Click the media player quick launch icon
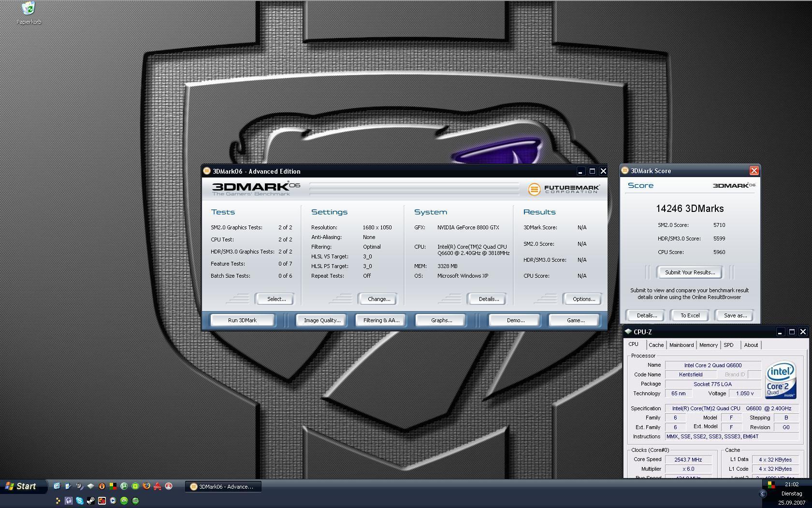 click(x=113, y=501)
